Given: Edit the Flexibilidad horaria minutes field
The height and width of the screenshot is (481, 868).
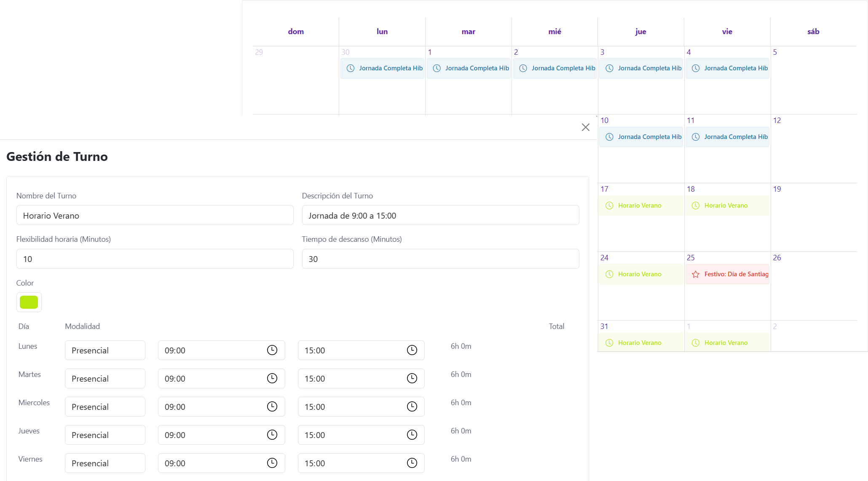Looking at the screenshot, I should (155, 259).
